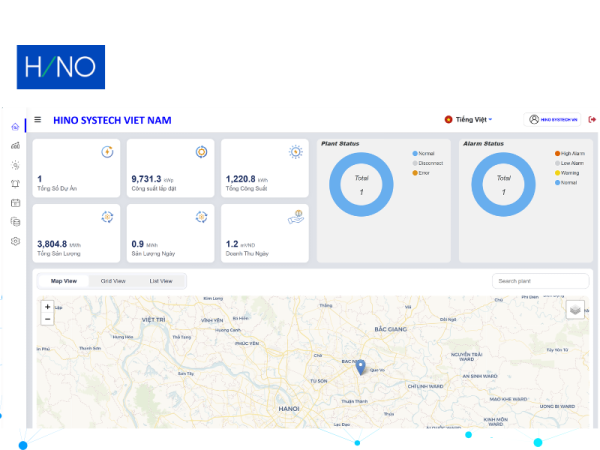Click the Công suất lắp đặt card icon
Screen dimensions: 600x450
[201, 152]
